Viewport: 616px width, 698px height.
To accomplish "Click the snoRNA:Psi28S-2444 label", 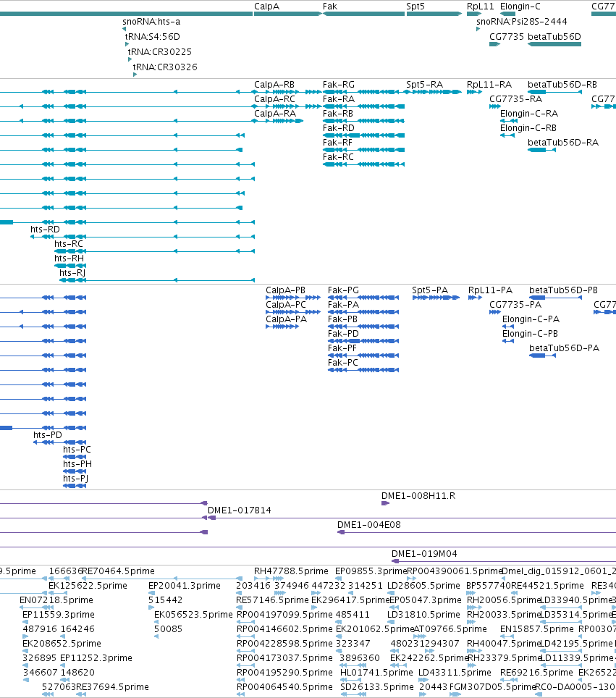I will pos(522,22).
